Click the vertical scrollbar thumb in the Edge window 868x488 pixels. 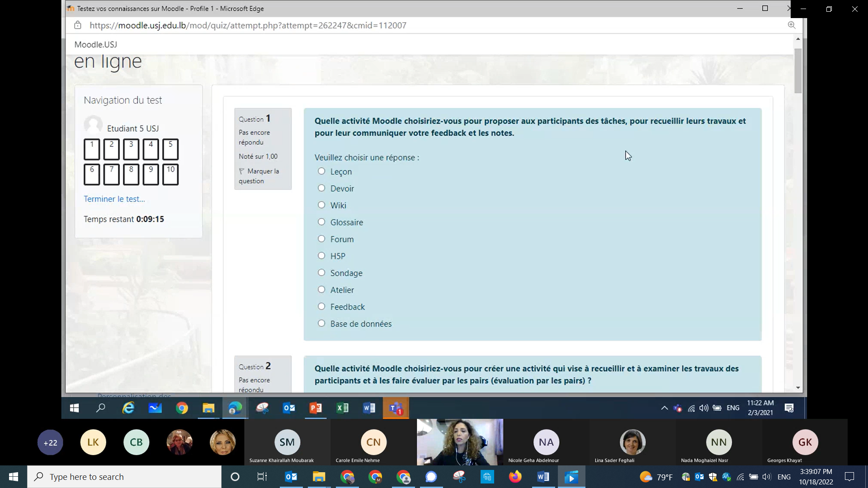[x=798, y=70]
